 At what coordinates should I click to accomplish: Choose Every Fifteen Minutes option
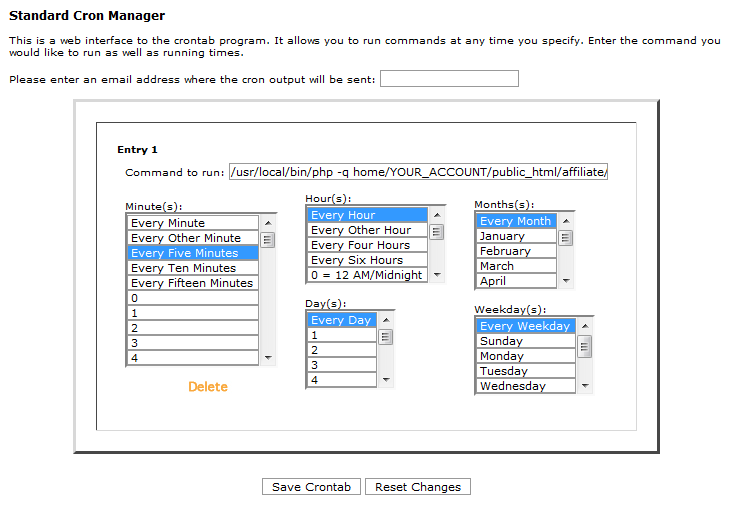coord(192,283)
